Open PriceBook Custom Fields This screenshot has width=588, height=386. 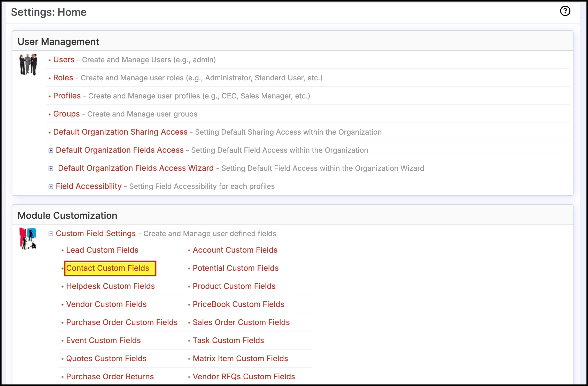coord(238,304)
